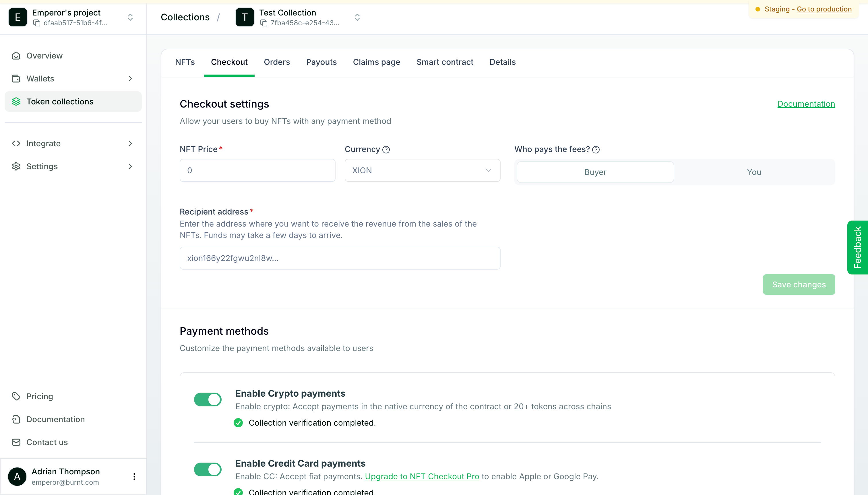Open the Smart contract tab
Screen dimensions: 868x495
click(x=445, y=62)
